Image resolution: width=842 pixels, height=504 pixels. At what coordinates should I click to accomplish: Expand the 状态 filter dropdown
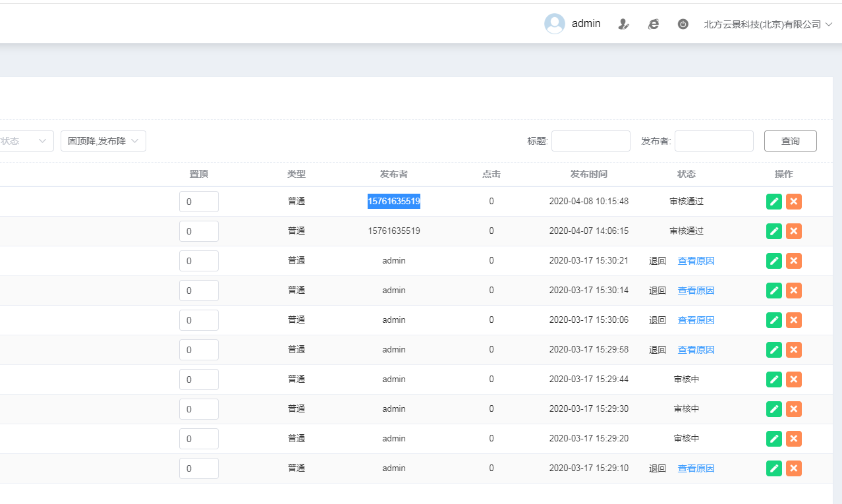tap(26, 141)
